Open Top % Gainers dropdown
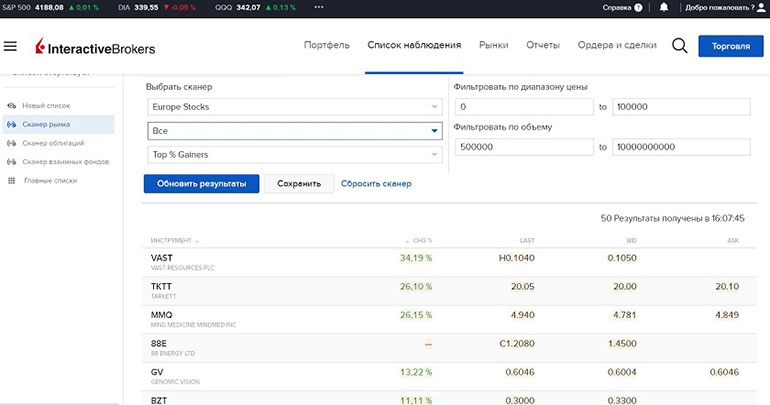The height and width of the screenshot is (405, 770). [x=295, y=155]
